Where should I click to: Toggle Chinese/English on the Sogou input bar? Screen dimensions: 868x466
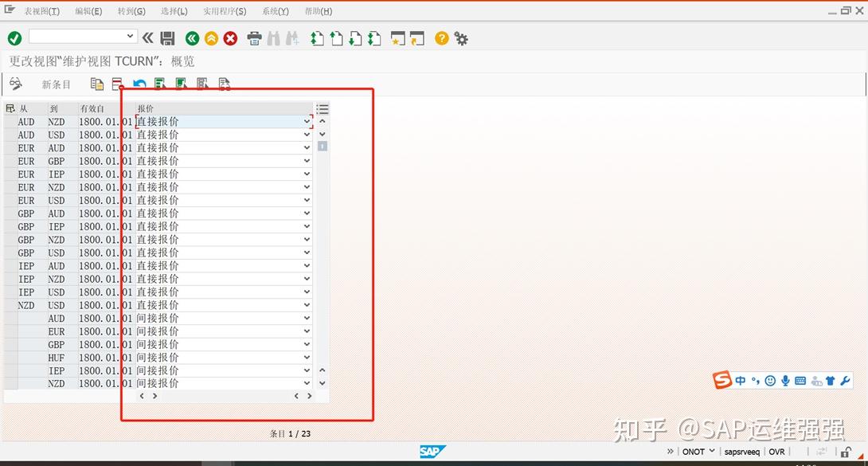click(x=741, y=381)
